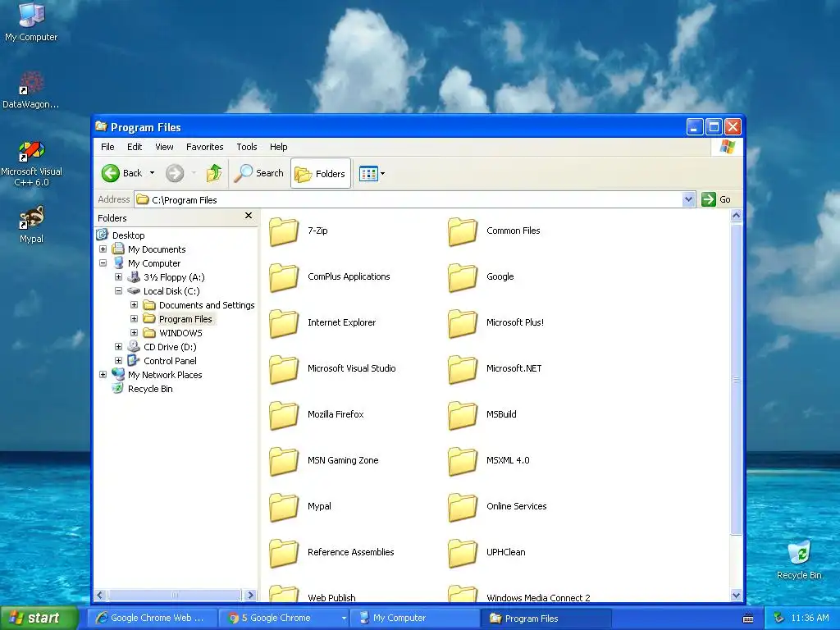Viewport: 840px width, 630px height.
Task: Select the Microsoft Visual Studio folder icon
Action: (284, 369)
